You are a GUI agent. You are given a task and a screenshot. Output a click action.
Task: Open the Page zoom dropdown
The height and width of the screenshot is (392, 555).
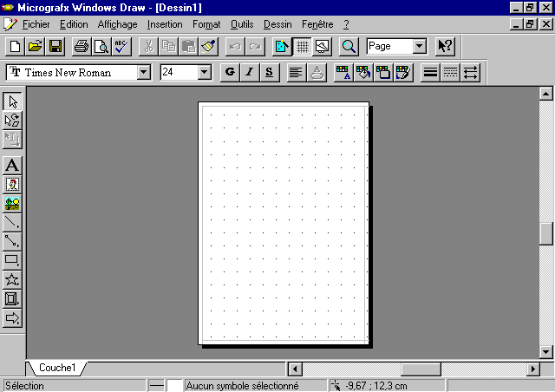coord(420,46)
